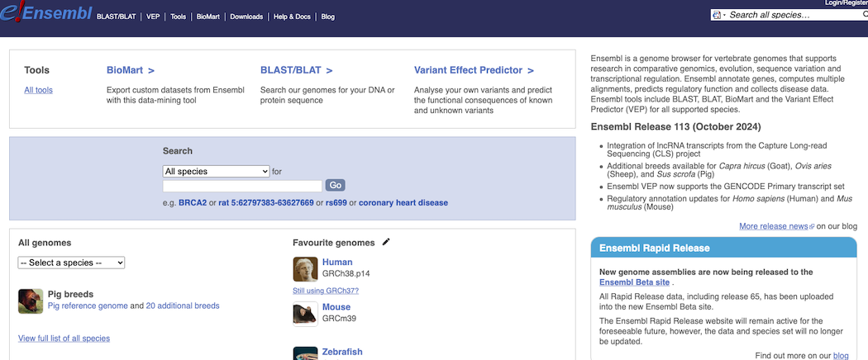
Task: Go to Downloads in the top menu
Action: coord(246,17)
